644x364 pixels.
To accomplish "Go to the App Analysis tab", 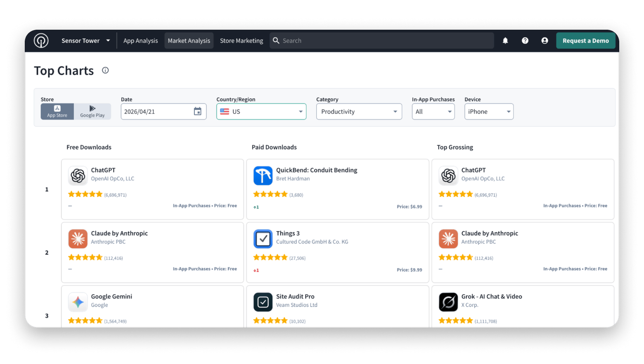I will click(x=140, y=40).
